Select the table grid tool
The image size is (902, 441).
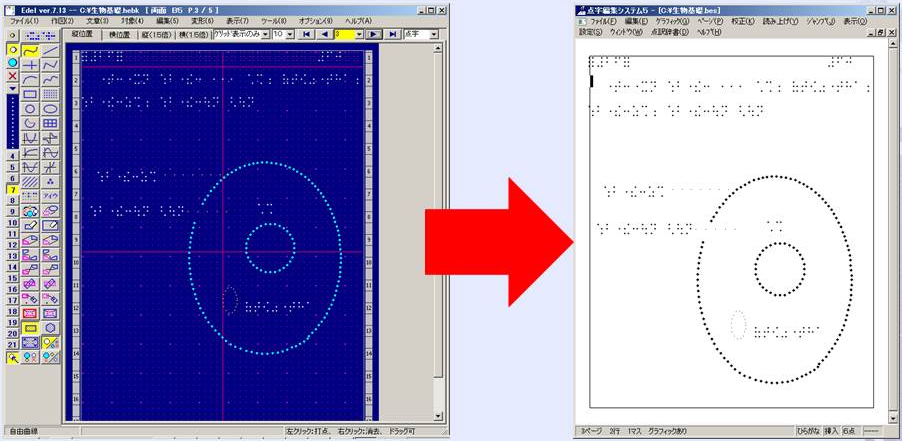pyautogui.click(x=51, y=123)
